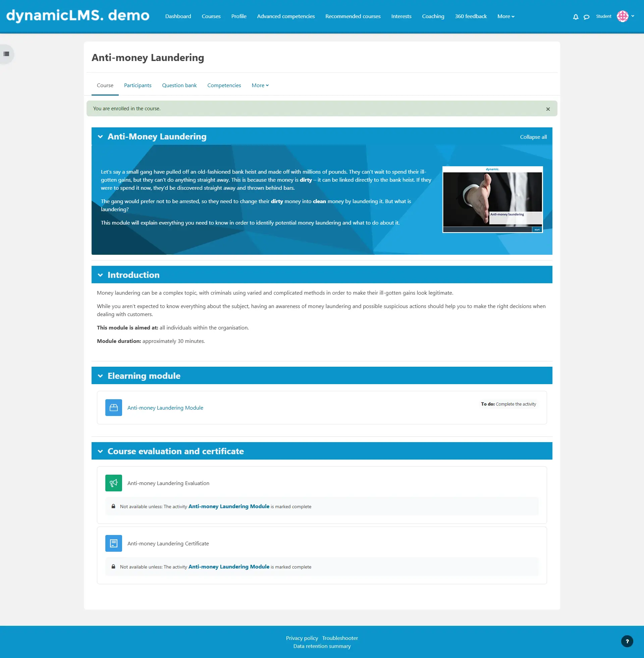Switch to the Participants tab

pos(138,85)
